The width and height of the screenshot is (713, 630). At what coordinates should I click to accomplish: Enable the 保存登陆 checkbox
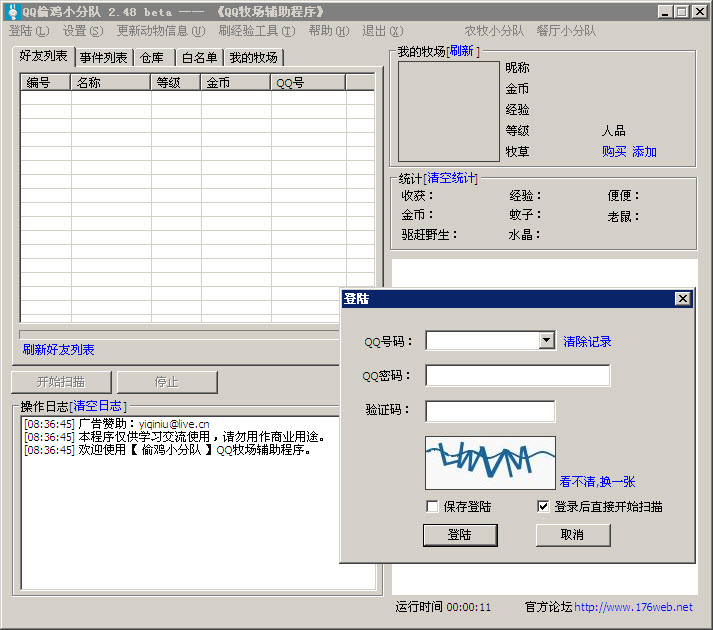click(x=432, y=506)
